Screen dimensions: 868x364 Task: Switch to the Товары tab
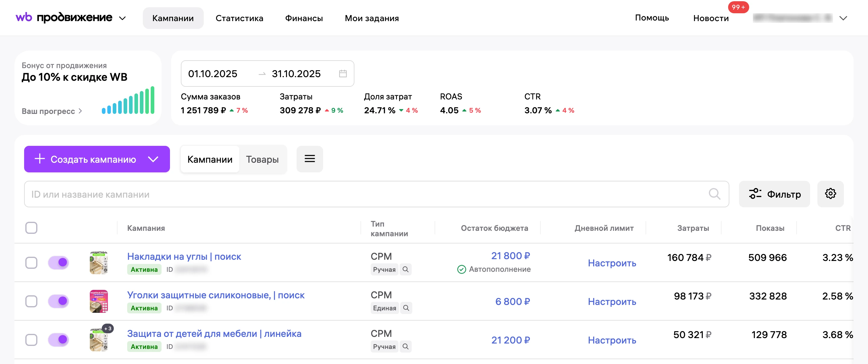point(262,159)
